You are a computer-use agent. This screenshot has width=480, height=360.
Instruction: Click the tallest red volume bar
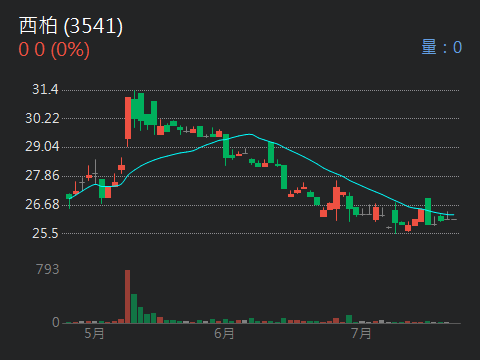click(128, 296)
